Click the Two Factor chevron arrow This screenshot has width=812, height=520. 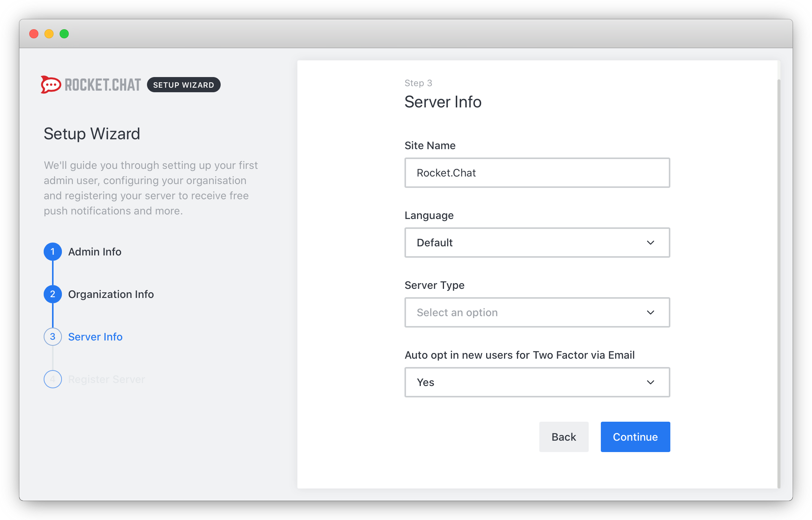pyautogui.click(x=650, y=382)
